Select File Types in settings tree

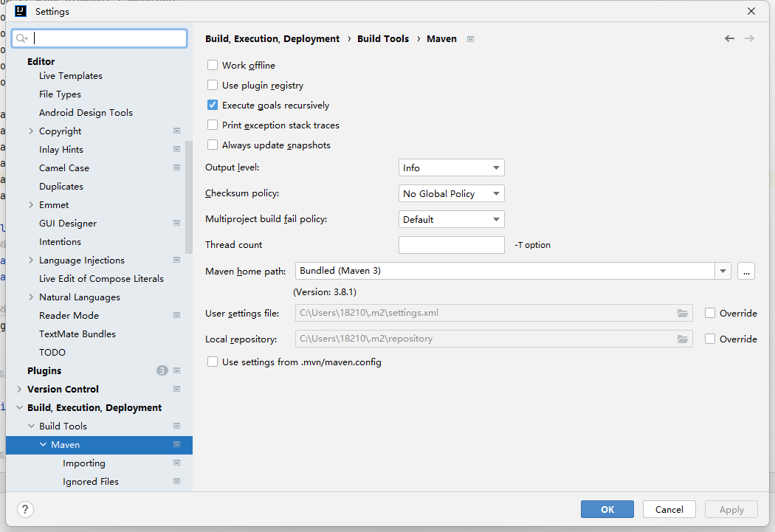pos(60,94)
